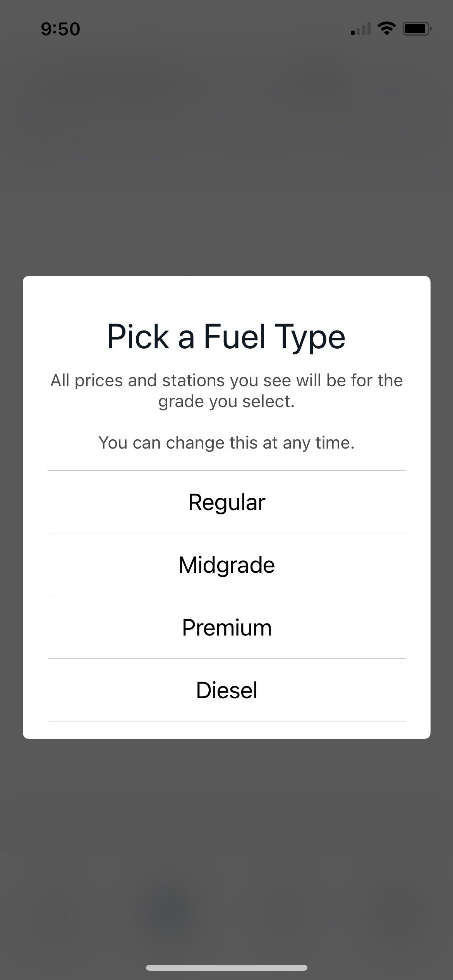Click the "All prices and stations" description text
453x980 pixels.
[x=226, y=391]
